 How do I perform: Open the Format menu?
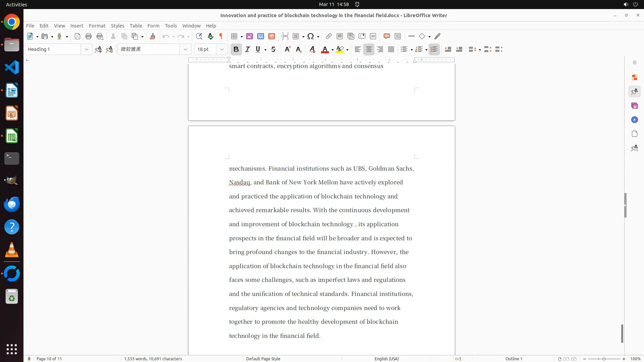pyautogui.click(x=97, y=26)
